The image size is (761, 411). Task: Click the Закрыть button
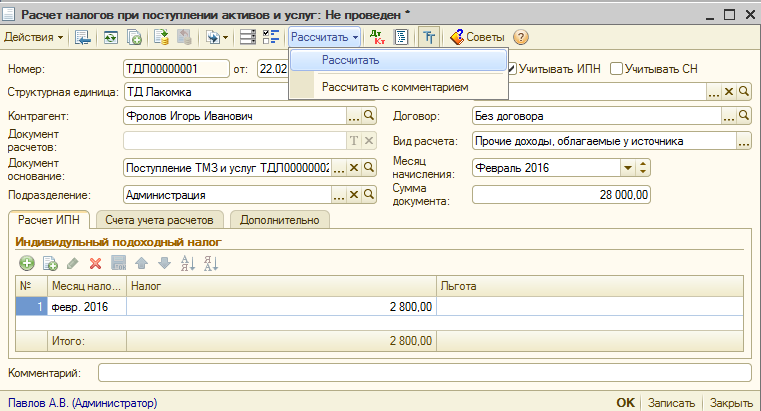[731, 403]
